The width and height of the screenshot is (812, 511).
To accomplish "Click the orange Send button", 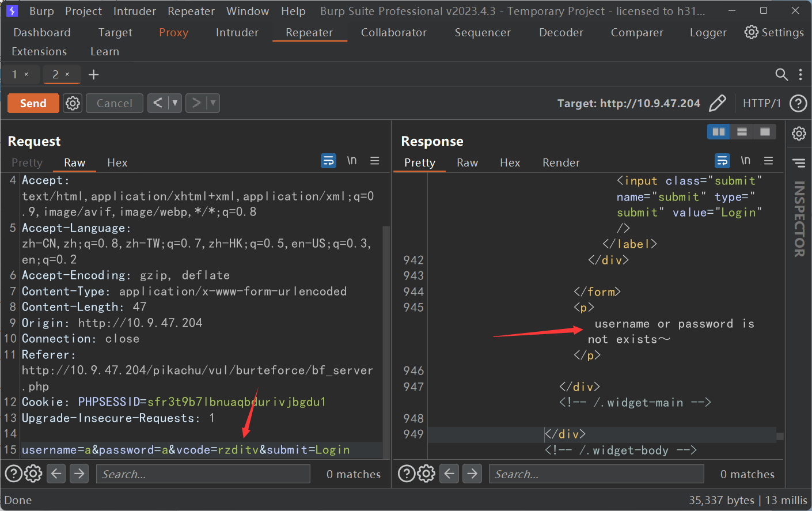I will pos(33,103).
